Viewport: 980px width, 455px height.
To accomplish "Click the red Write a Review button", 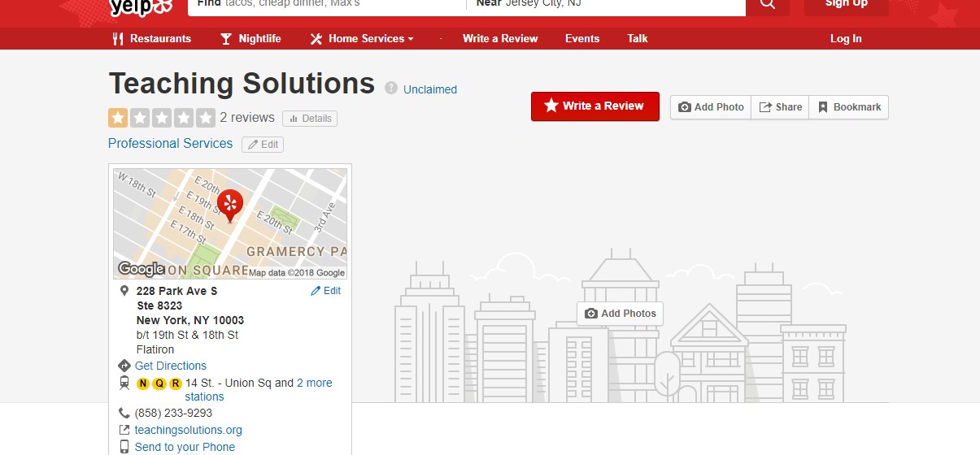I will [595, 106].
